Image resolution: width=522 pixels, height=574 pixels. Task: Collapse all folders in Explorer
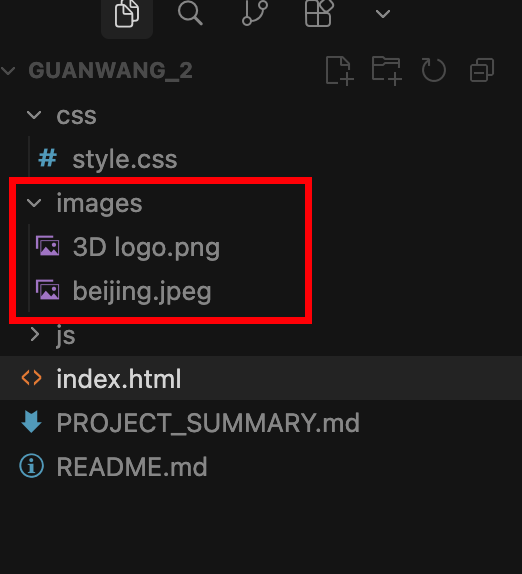[482, 70]
